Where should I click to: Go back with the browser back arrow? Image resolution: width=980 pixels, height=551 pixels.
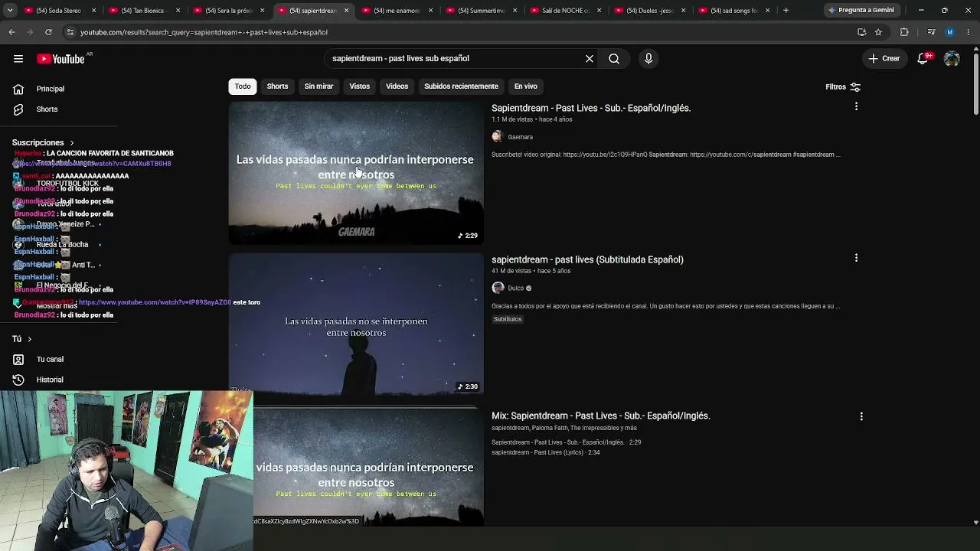coord(11,32)
